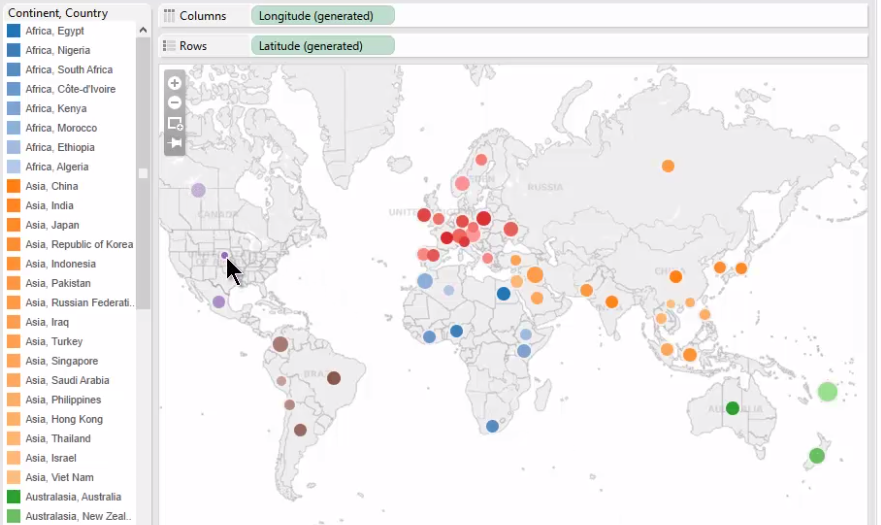Click the Longitude (generated) pill
This screenshot has width=881, height=525.
click(322, 16)
